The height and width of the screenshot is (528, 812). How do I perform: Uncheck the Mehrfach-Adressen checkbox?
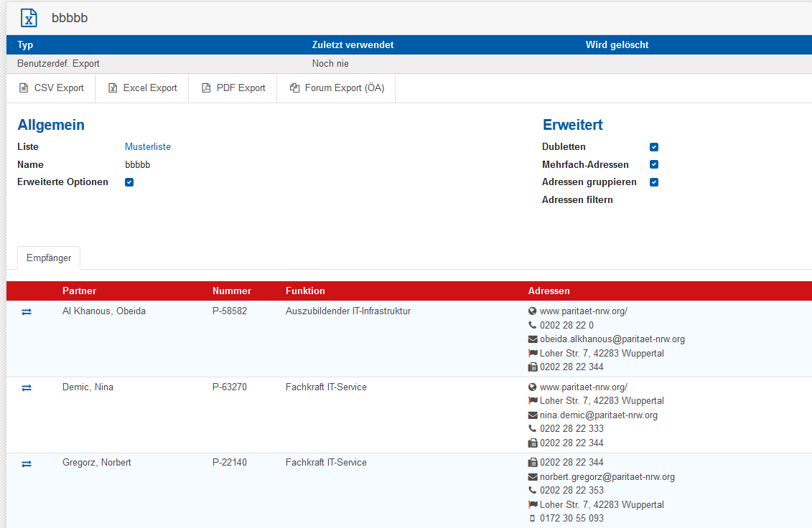click(x=654, y=164)
